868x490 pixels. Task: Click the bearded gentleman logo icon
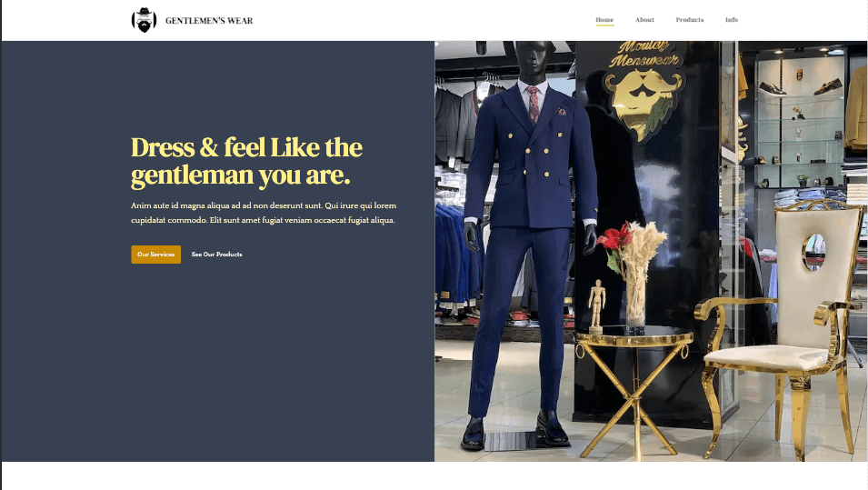click(x=144, y=21)
